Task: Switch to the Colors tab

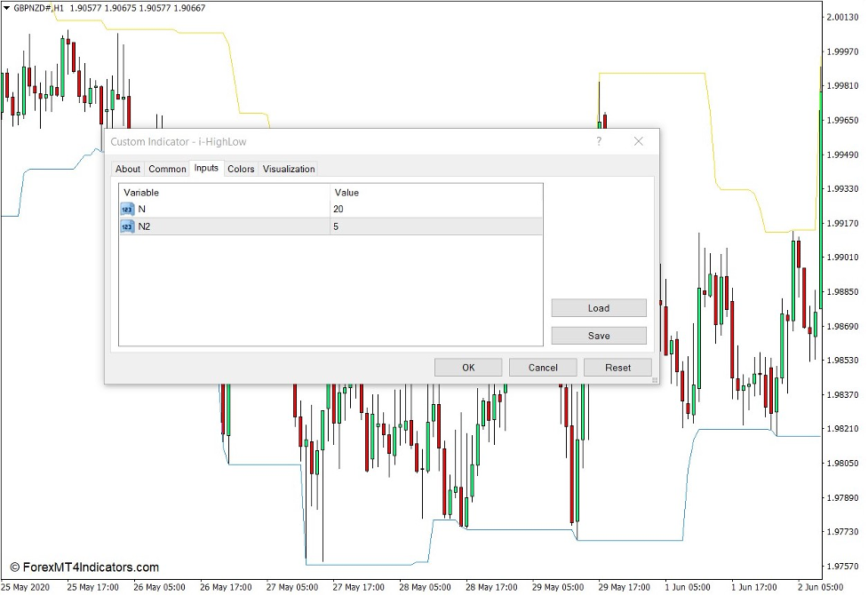Action: point(240,169)
